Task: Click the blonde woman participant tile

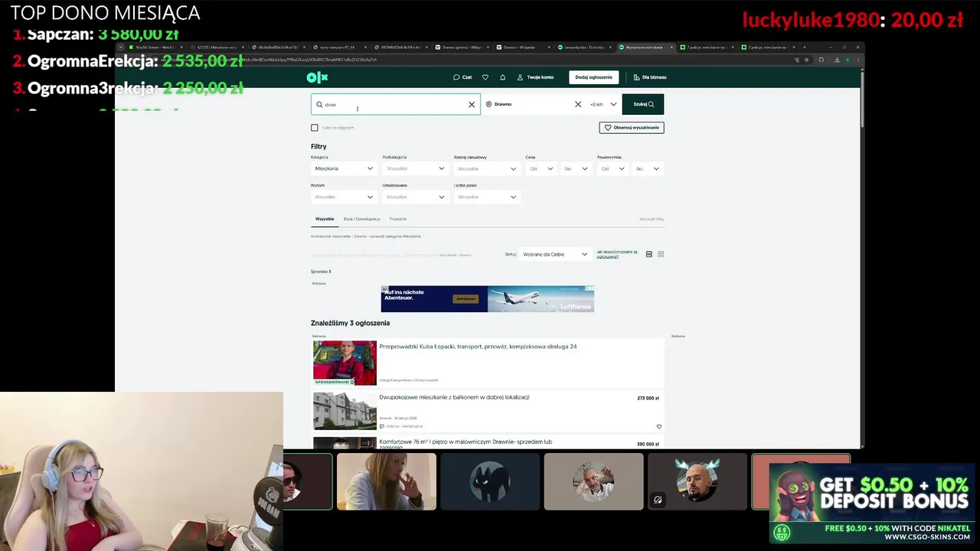Action: [x=387, y=481]
